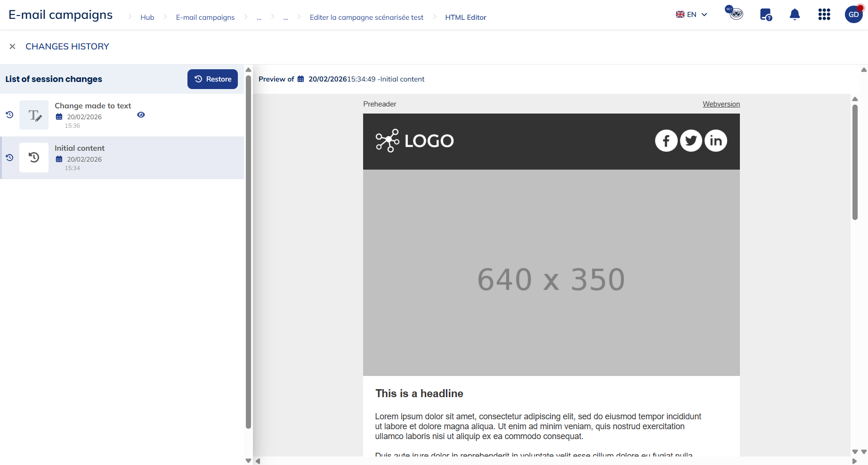
Task: Select the Change made to text entry
Action: (93, 106)
